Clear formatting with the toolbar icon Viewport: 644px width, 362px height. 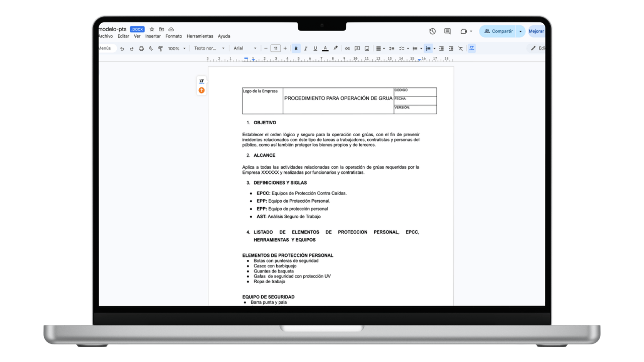(x=460, y=48)
